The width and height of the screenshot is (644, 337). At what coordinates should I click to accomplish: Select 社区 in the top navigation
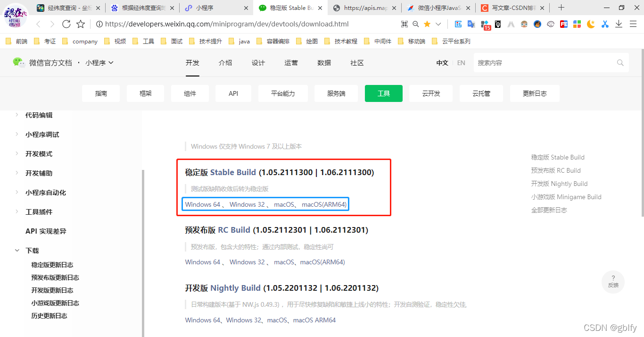pyautogui.click(x=357, y=63)
